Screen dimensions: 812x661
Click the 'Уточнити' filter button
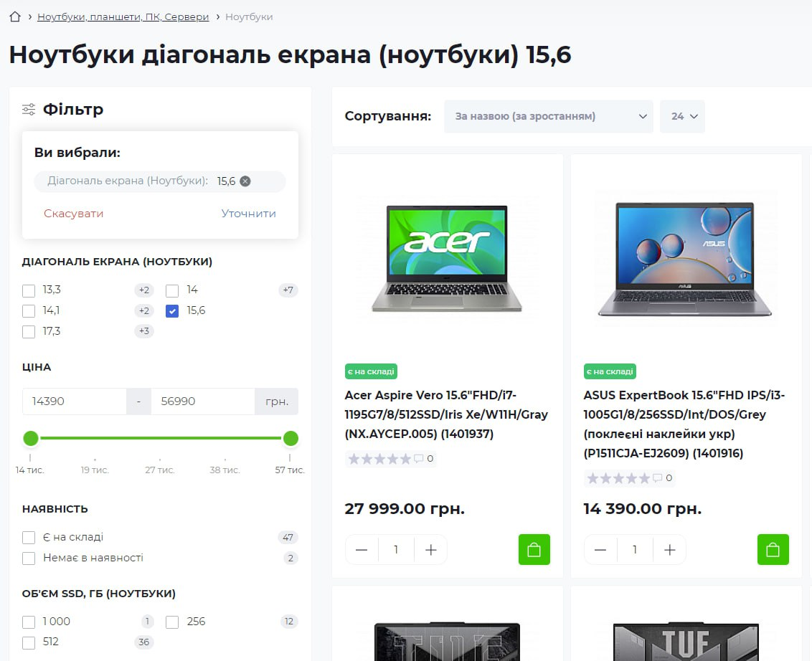click(248, 214)
